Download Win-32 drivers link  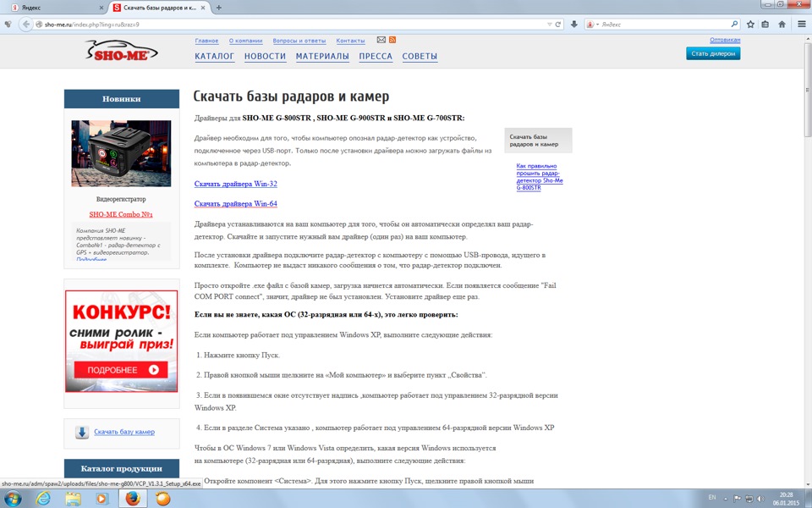point(236,184)
